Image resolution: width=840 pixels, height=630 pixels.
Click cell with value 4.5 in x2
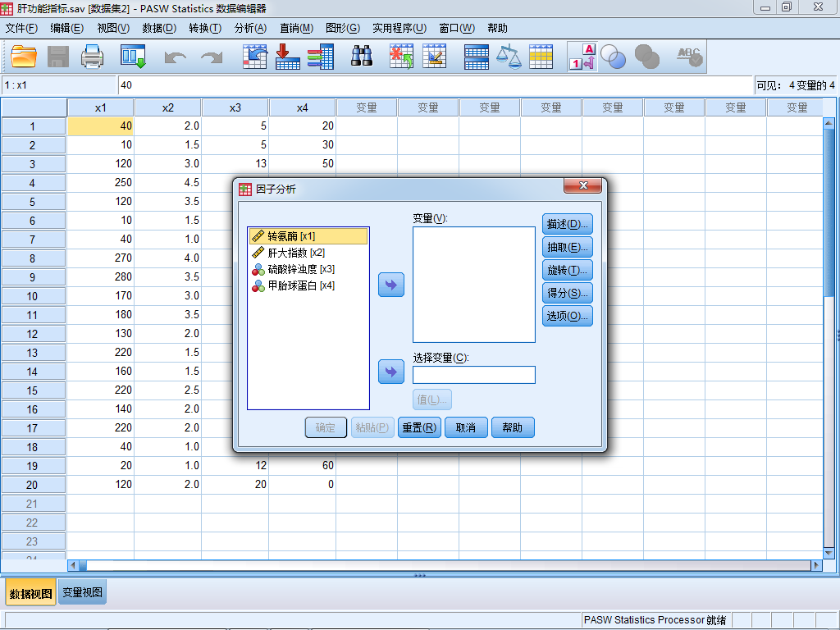click(x=167, y=183)
